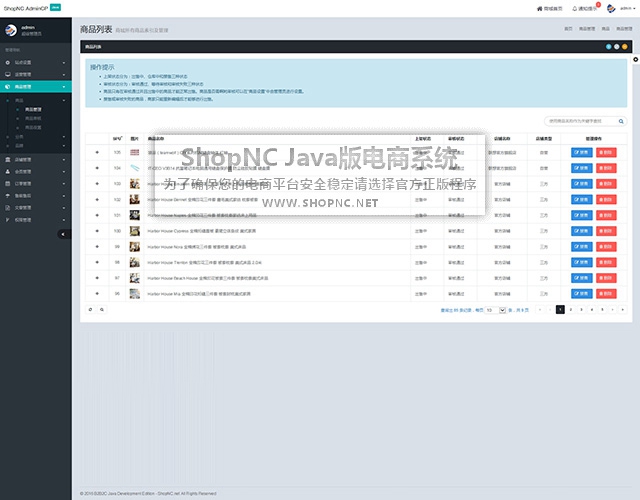Go to page 2 of the list

571,310
